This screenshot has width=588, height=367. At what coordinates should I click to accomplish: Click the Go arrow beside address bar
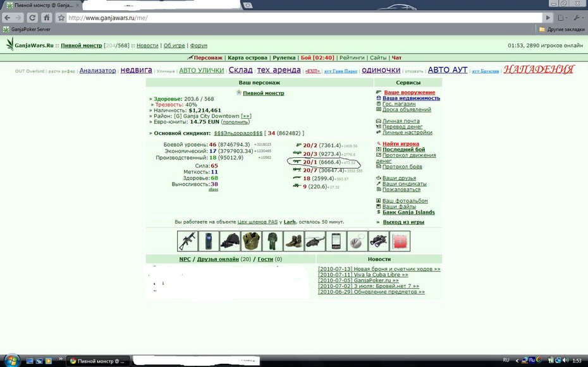pos(548,18)
